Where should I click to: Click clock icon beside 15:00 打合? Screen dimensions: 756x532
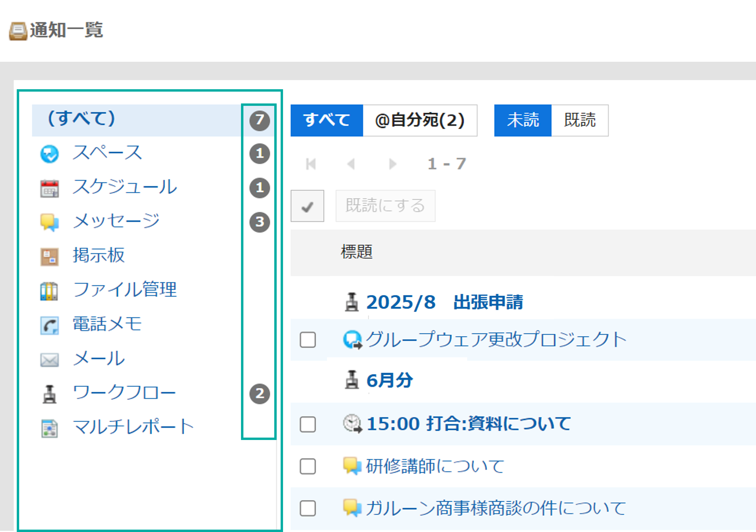pyautogui.click(x=353, y=424)
